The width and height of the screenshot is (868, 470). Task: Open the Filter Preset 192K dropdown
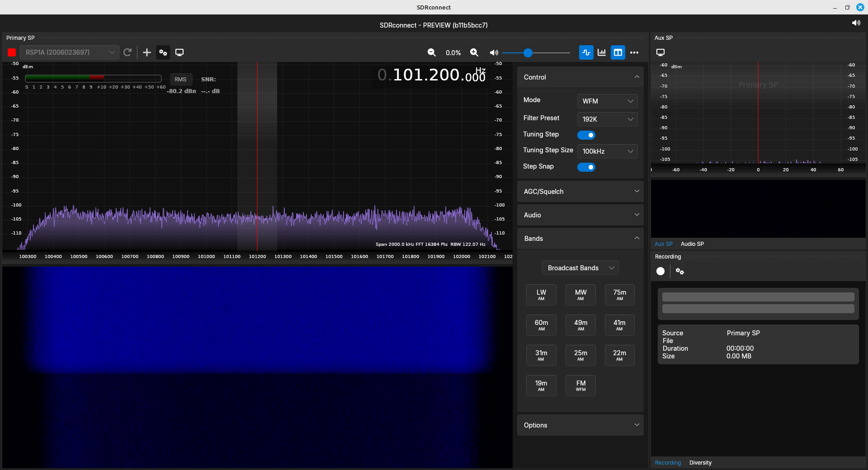pos(607,119)
